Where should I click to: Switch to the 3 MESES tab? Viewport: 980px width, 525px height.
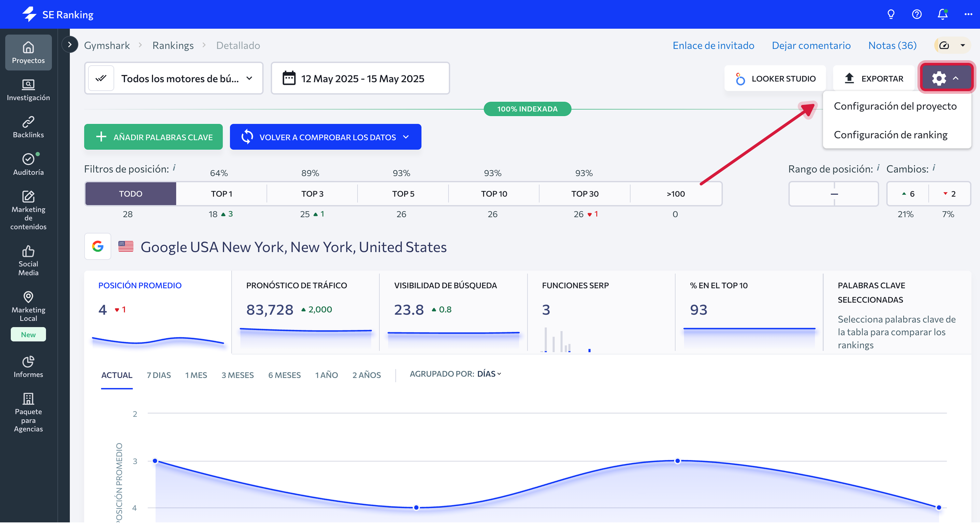238,376
